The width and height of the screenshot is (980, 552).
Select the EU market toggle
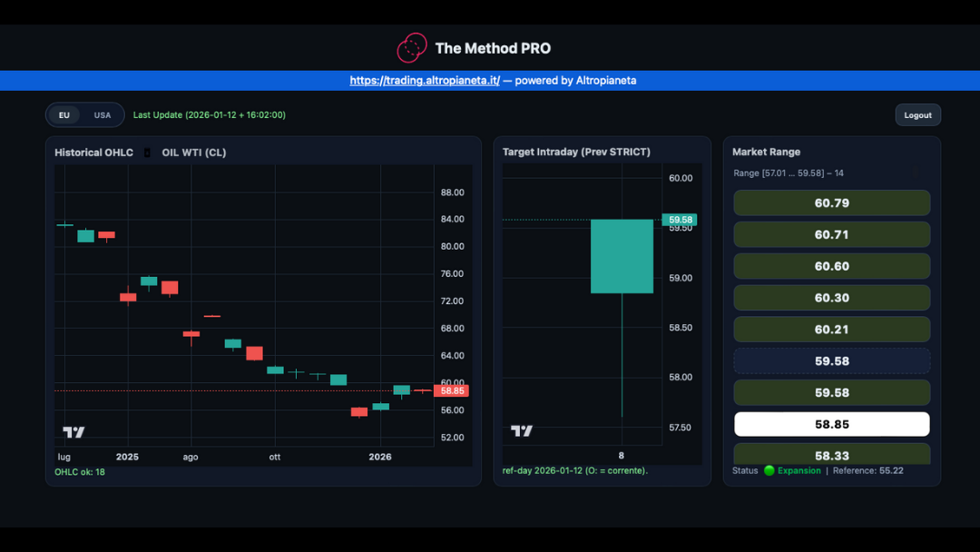(x=64, y=115)
